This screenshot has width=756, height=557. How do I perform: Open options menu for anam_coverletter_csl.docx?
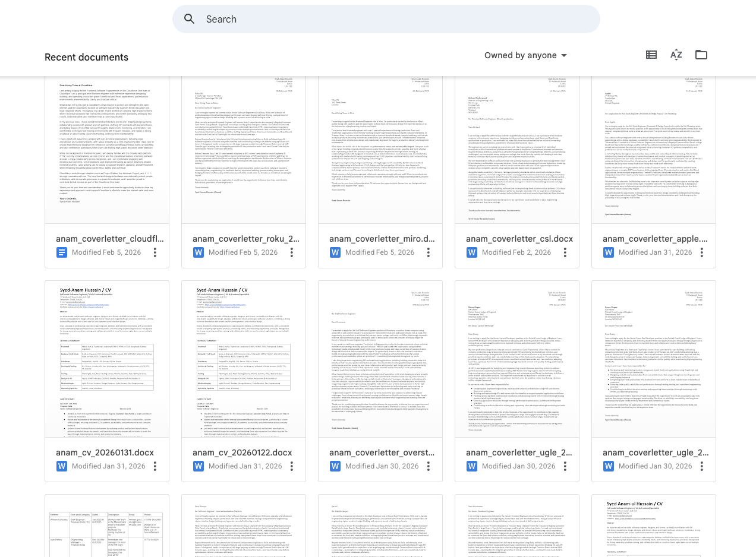click(x=565, y=252)
